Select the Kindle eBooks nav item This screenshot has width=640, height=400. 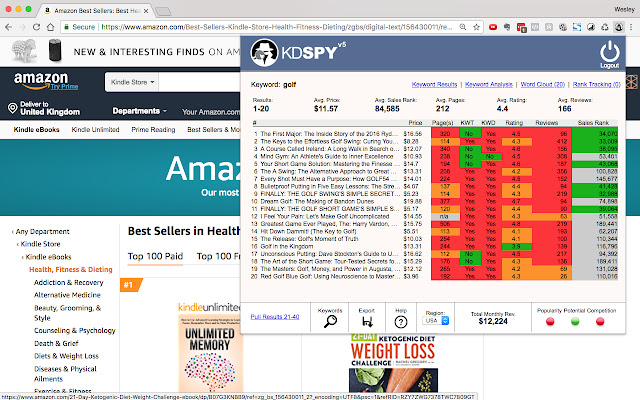click(x=36, y=129)
